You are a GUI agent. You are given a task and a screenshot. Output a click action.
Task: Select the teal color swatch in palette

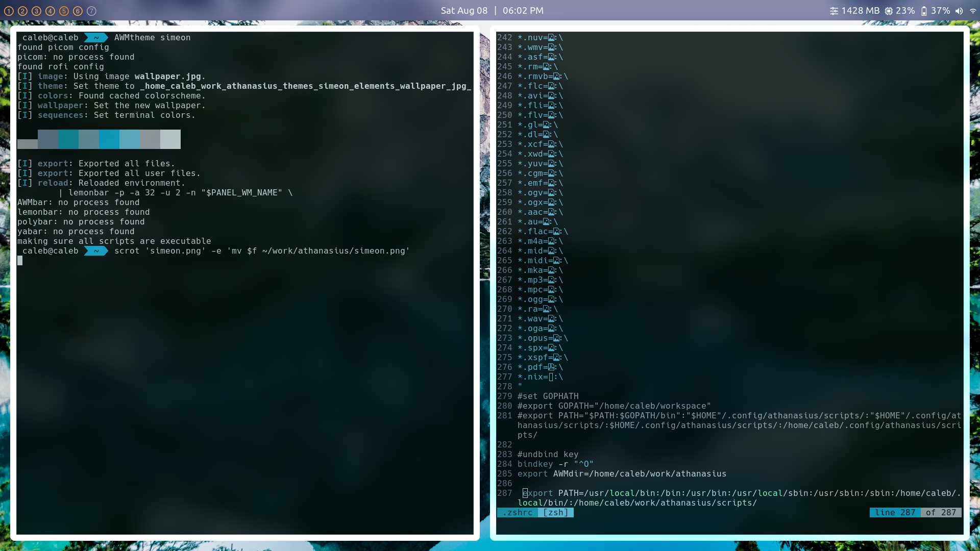68,139
